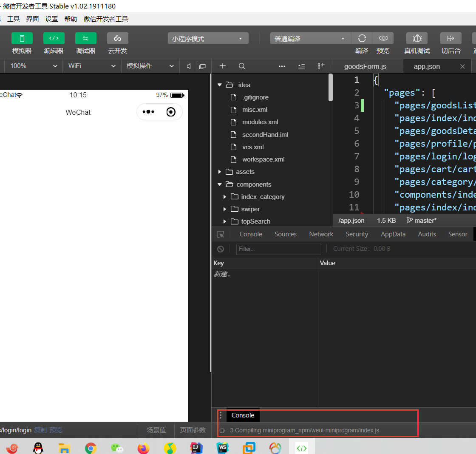Viewport: 476px width, 454px height.
Task: Close the app.json tab
Action: click(462, 66)
